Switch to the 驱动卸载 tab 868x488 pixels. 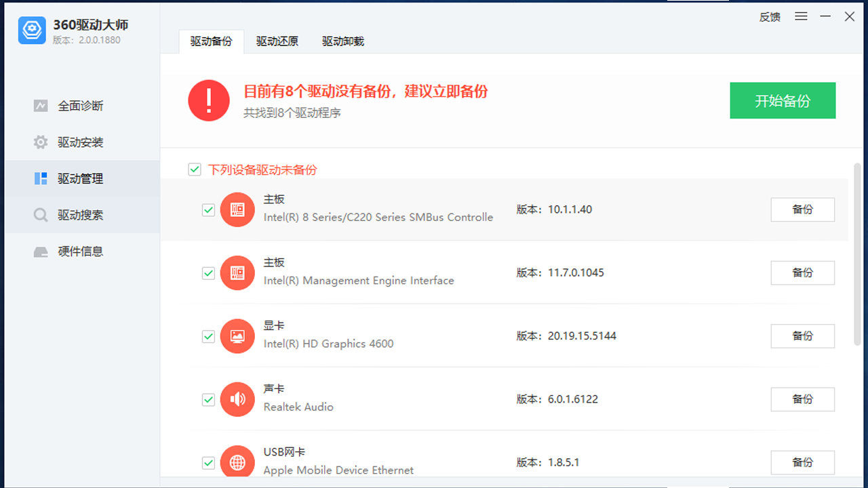(x=342, y=41)
